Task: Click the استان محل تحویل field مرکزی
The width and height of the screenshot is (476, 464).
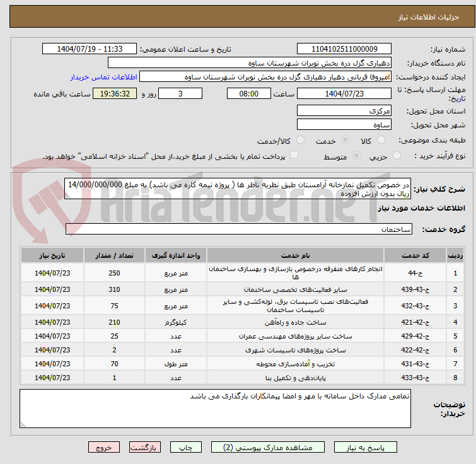Action: pos(344,110)
